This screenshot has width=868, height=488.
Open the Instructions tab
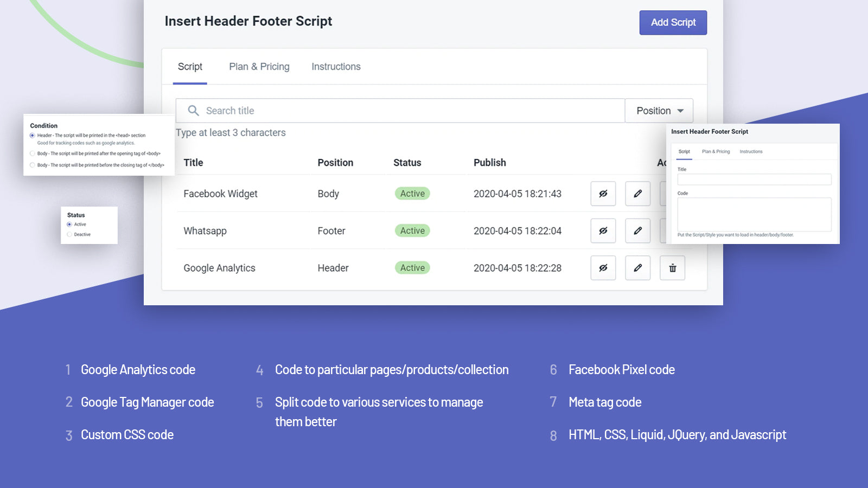click(336, 67)
